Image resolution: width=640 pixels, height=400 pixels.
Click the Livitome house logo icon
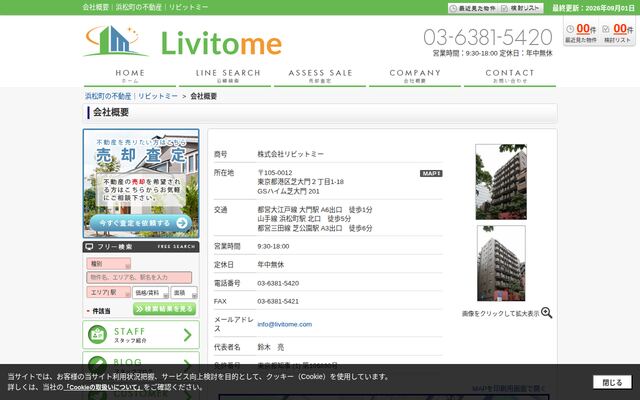coord(115,41)
